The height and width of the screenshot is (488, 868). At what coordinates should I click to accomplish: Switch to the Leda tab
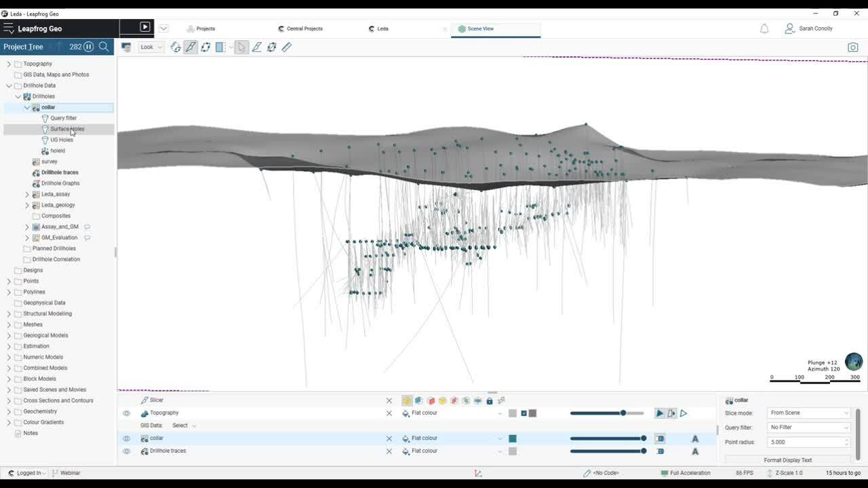(379, 29)
